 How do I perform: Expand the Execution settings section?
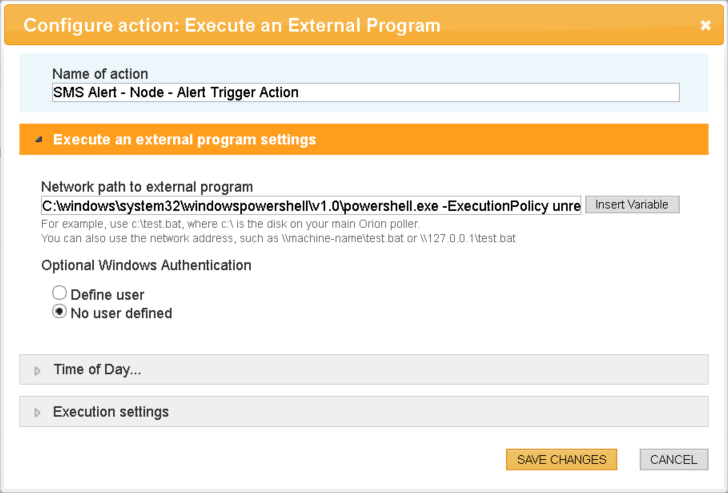(111, 412)
